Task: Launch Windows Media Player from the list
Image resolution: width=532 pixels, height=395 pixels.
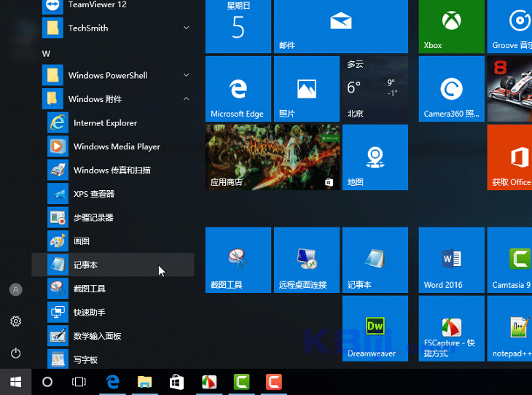Action: click(x=117, y=146)
